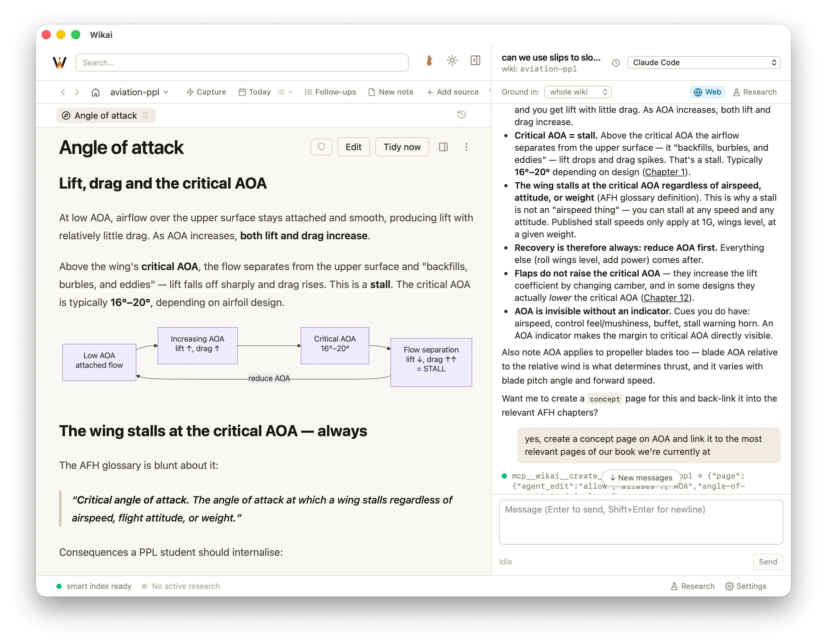Open the Follow-ups toolbar item

(330, 92)
